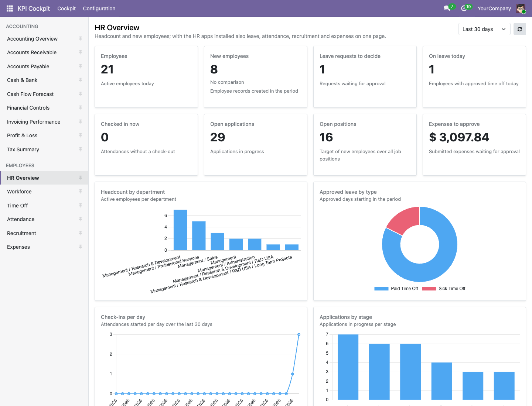Viewport: 532px width, 406px height.
Task: Toggle pin for Accounting Overview
Action: (81, 39)
